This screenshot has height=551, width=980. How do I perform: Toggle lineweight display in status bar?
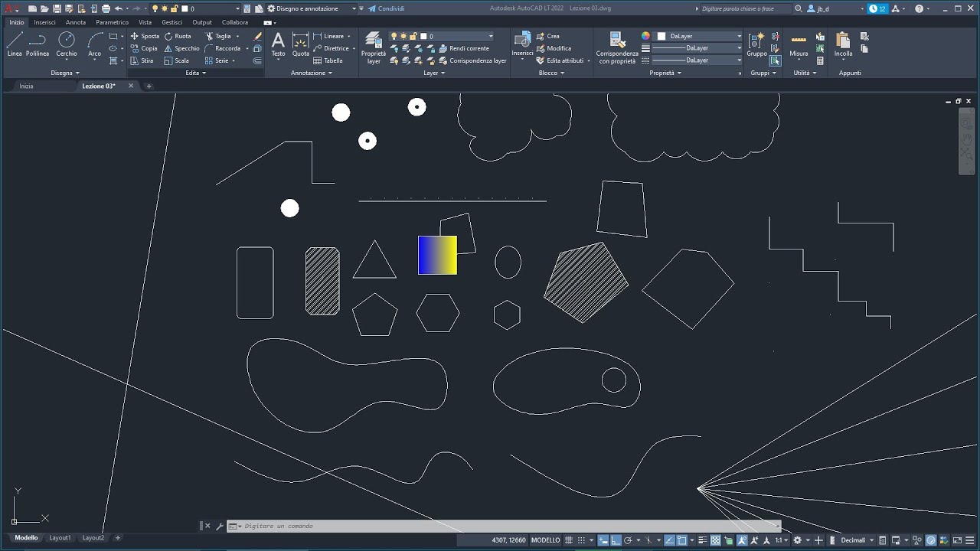[702, 540]
